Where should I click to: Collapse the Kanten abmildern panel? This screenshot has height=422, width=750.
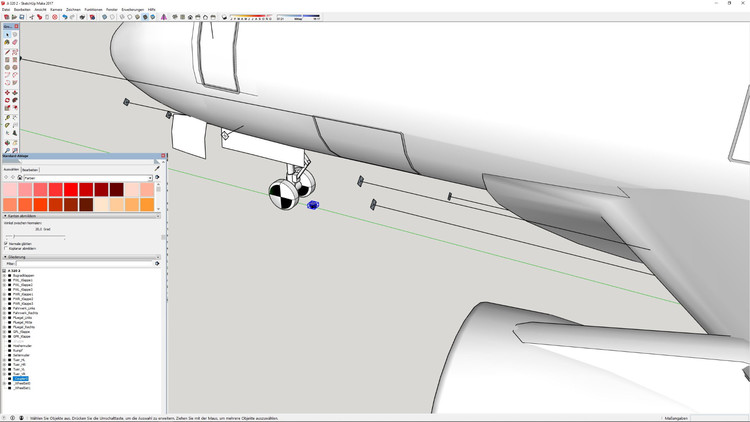tap(5, 215)
